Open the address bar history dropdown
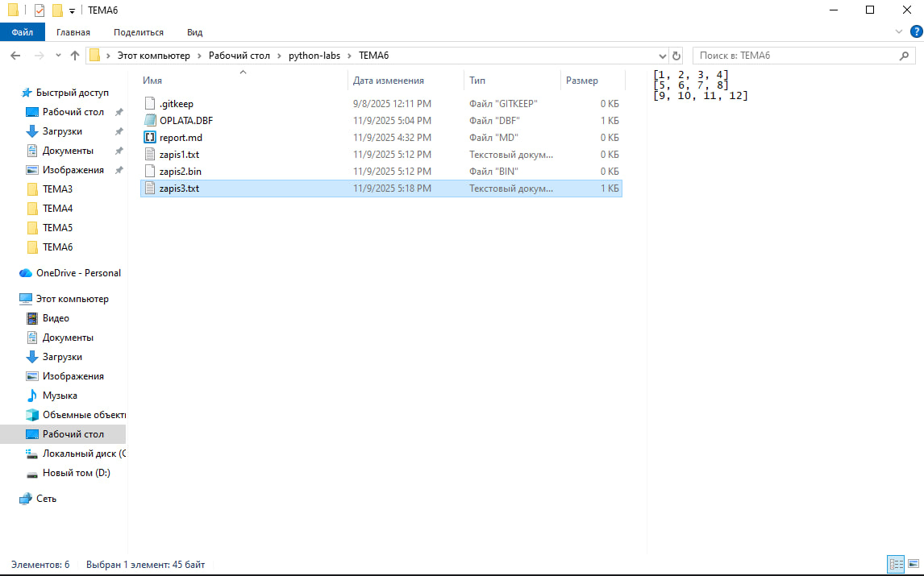 click(x=663, y=56)
